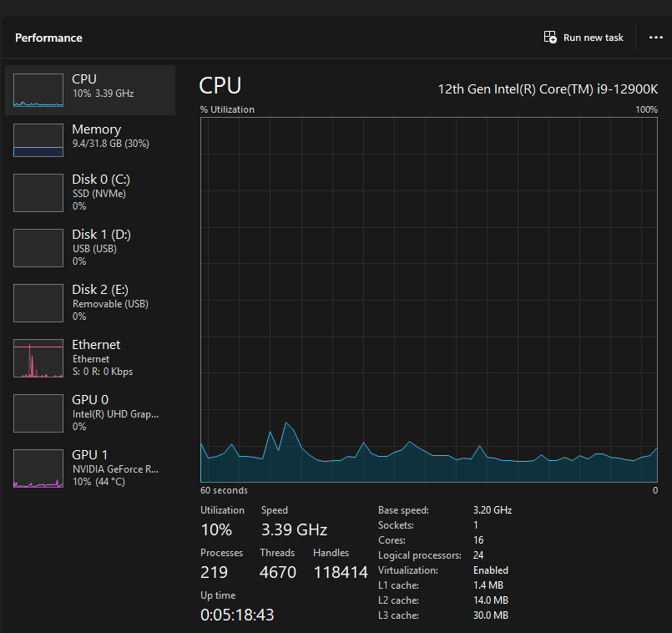
Task: Click the Performance page heading
Action: (48, 38)
